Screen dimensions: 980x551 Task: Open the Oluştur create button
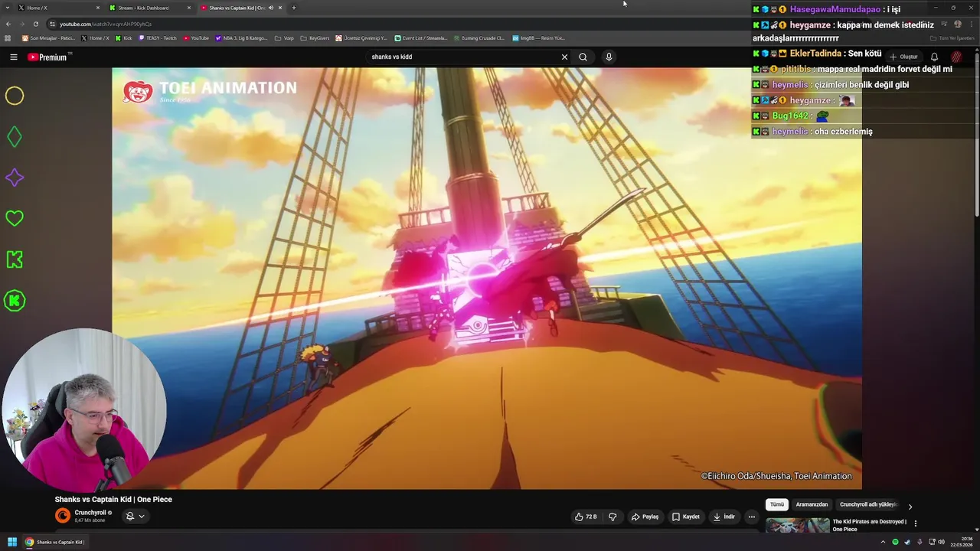(x=903, y=57)
